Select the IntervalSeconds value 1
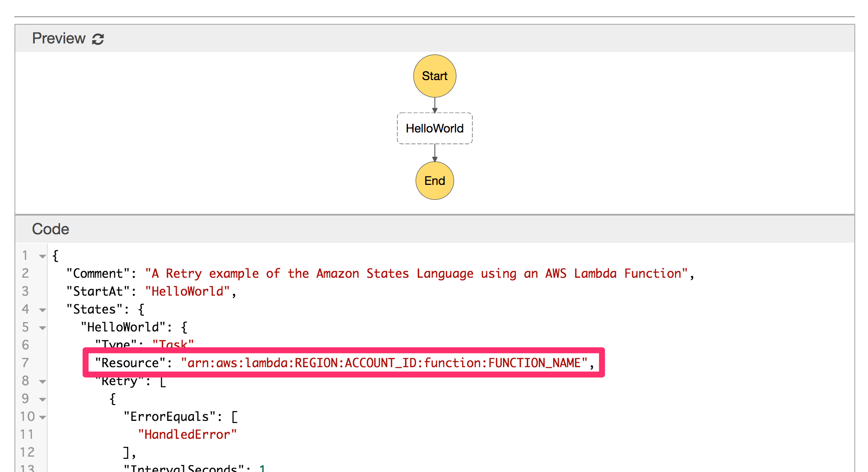This screenshot has width=868, height=472. pos(263,469)
